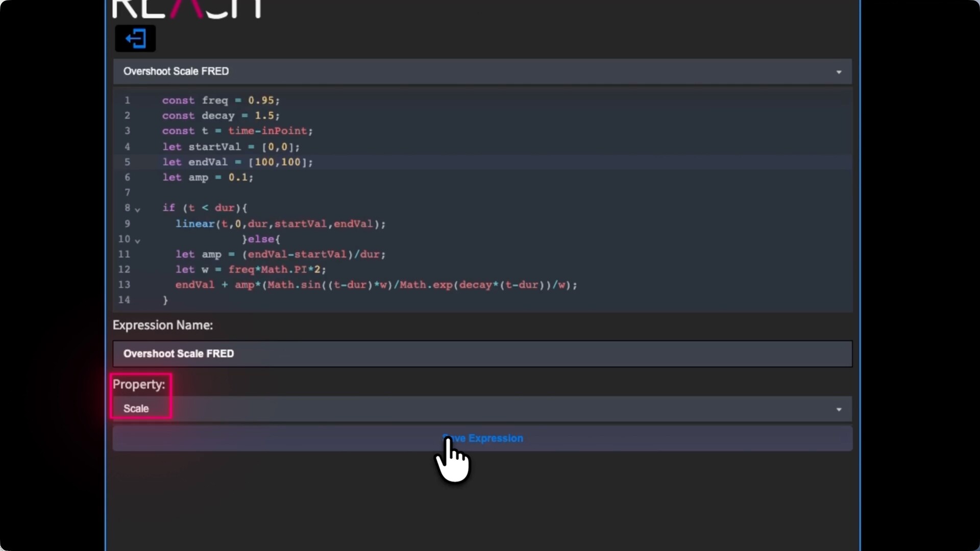Collapse the if block at line 8
Viewport: 980px width, 551px height.
137,209
